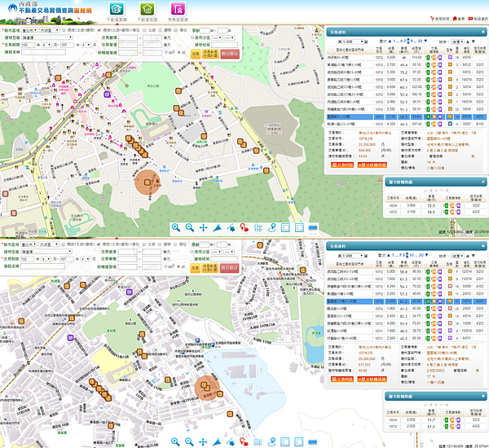Click orange 歷次移轉明細 button in lower panel

tap(372, 379)
